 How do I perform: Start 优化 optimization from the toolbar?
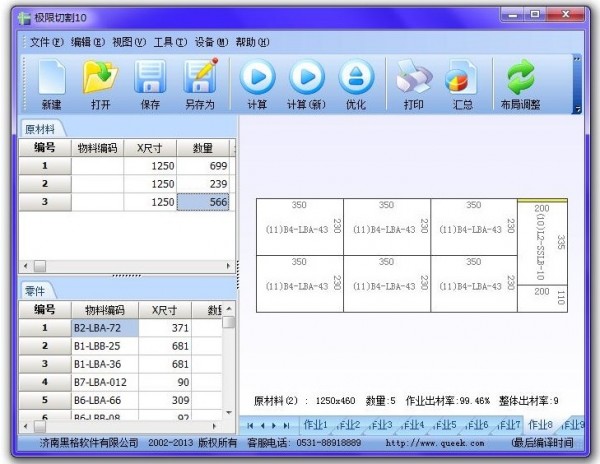(356, 84)
